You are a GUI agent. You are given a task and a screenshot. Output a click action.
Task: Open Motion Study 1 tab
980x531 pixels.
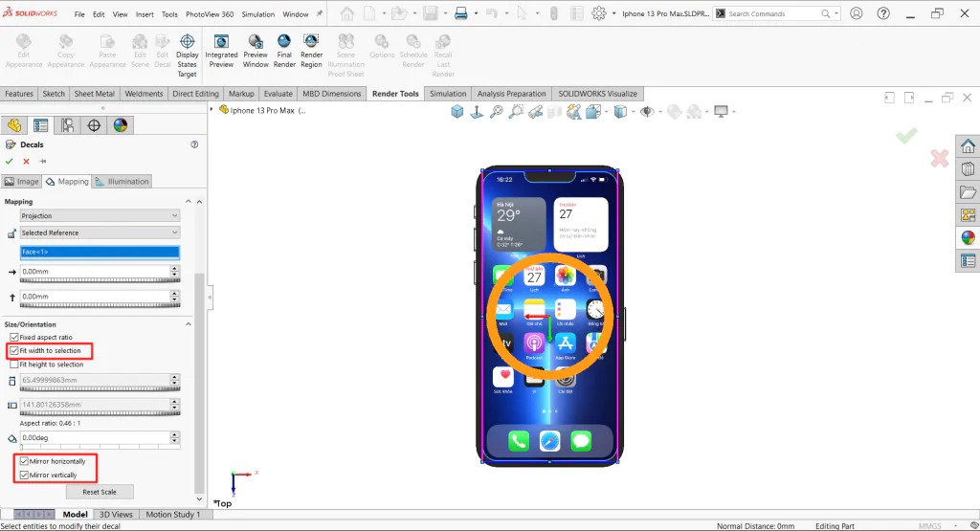173,514
